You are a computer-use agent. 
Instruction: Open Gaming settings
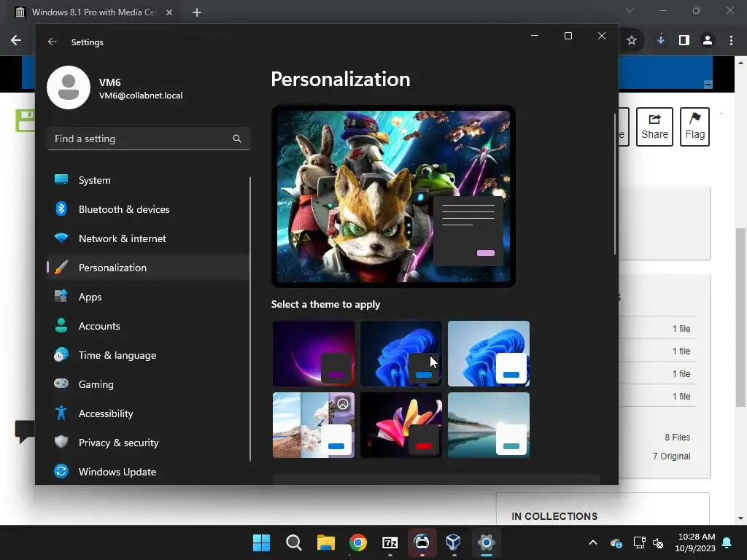pyautogui.click(x=147, y=384)
